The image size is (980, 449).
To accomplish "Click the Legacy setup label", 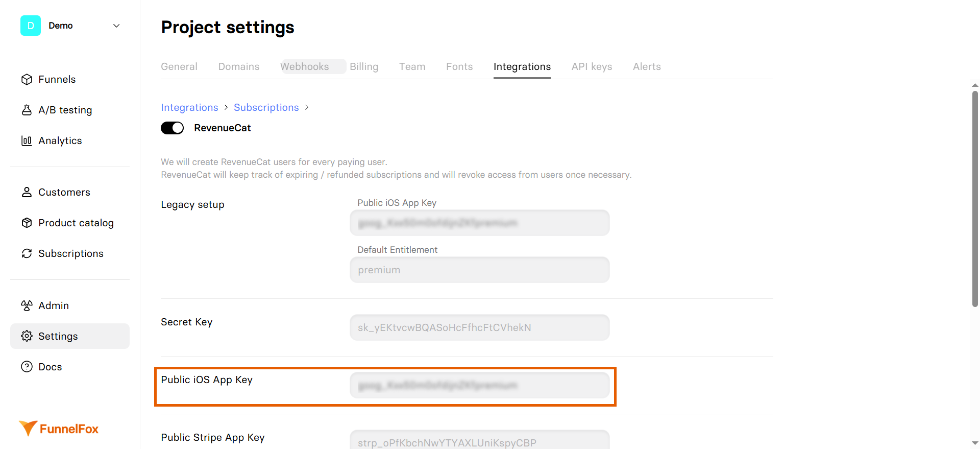I will click(x=192, y=204).
